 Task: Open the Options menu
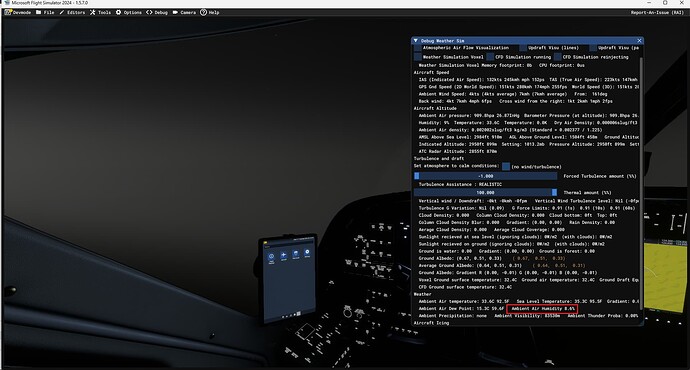pos(128,12)
